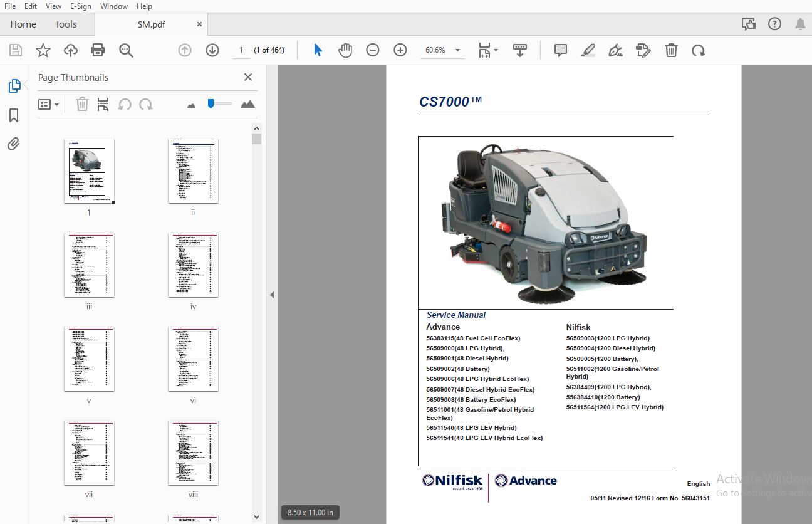Open Page Thumbnails panel icon

tap(14, 86)
